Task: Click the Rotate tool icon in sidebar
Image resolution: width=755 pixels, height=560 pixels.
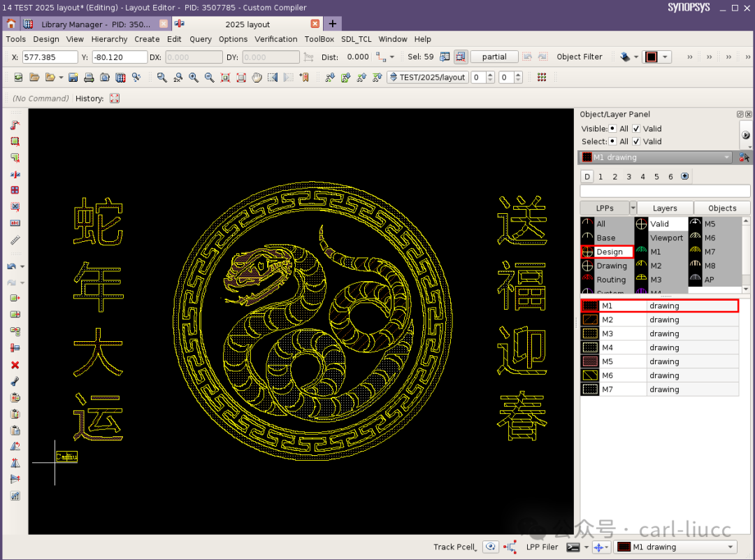Action: (x=15, y=446)
